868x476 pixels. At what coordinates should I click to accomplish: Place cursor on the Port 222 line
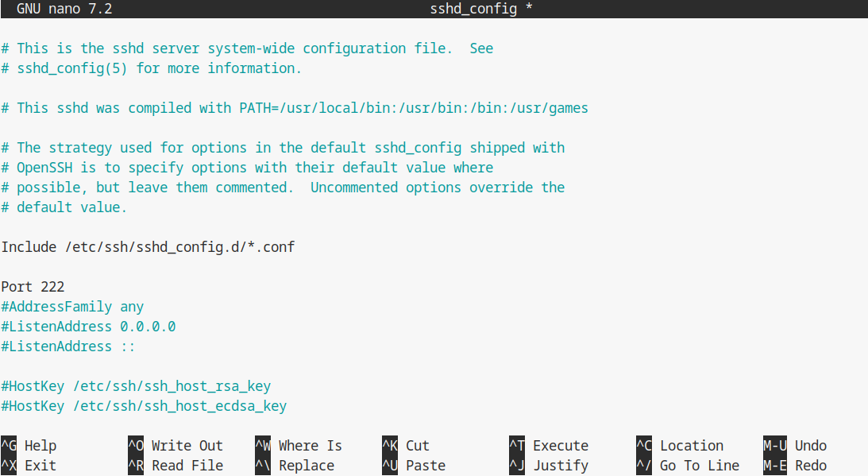[x=33, y=287]
